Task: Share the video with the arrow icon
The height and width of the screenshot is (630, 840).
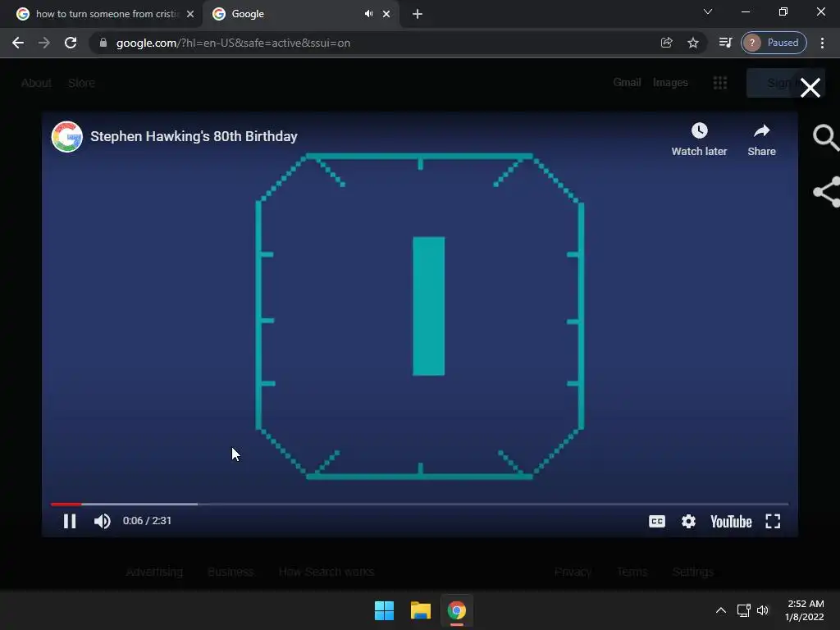Action: pos(761,130)
